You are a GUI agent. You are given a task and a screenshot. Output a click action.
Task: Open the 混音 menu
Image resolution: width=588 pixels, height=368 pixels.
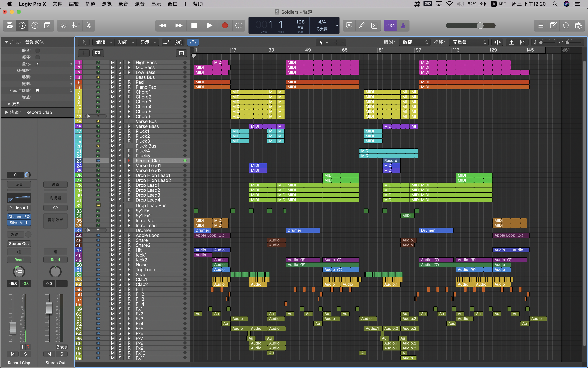(139, 4)
